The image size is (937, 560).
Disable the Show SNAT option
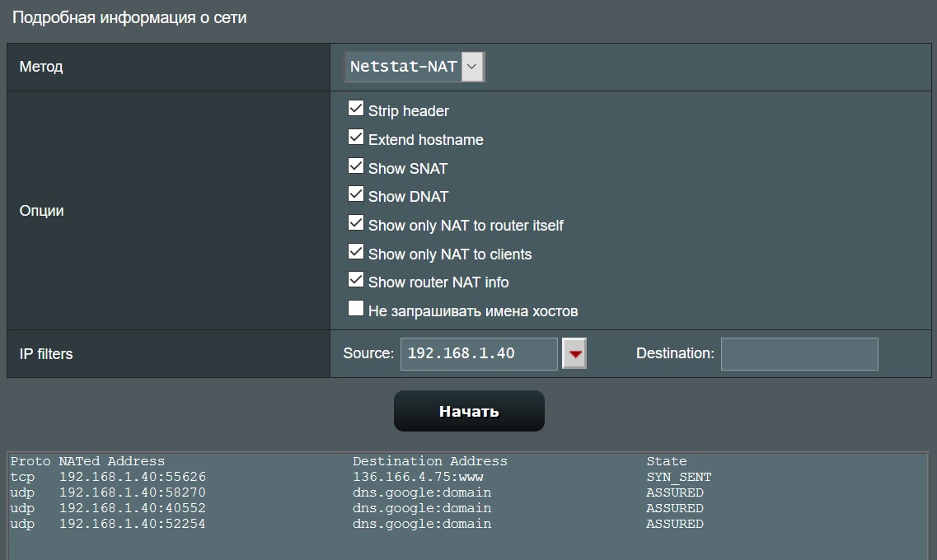click(x=356, y=166)
